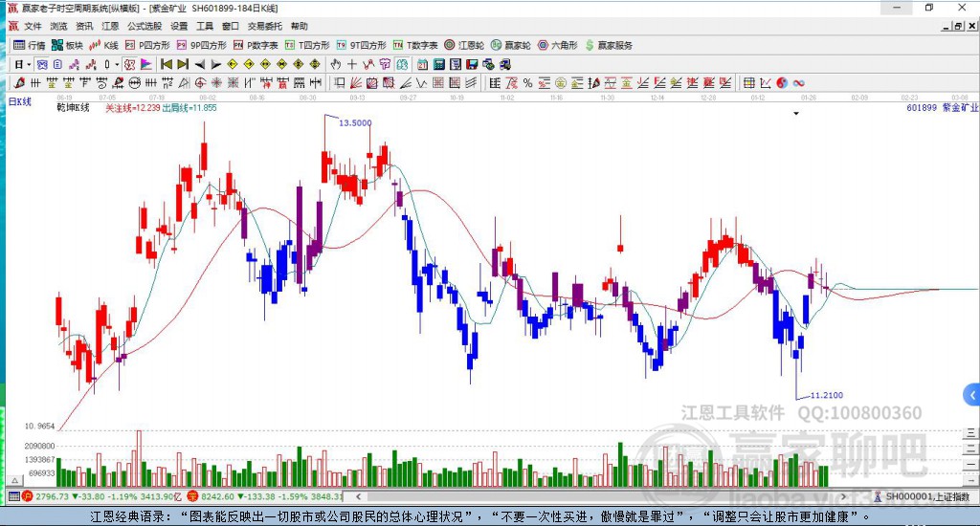Select the crosshair plus cursor tool

[352, 64]
